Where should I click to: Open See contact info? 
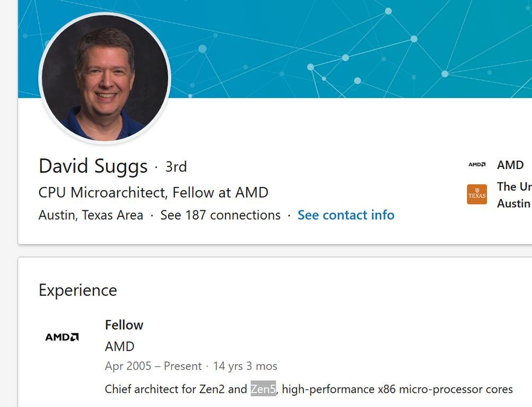pyautogui.click(x=346, y=215)
